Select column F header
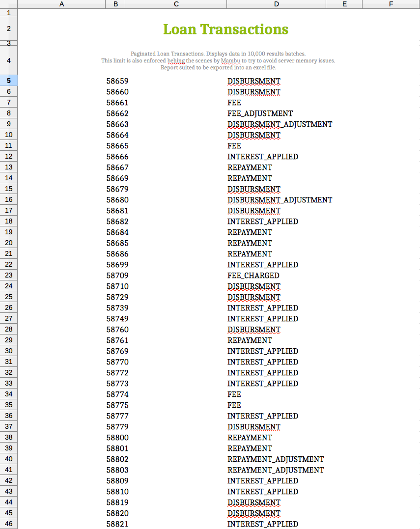The height and width of the screenshot is (529, 420). (391, 4)
